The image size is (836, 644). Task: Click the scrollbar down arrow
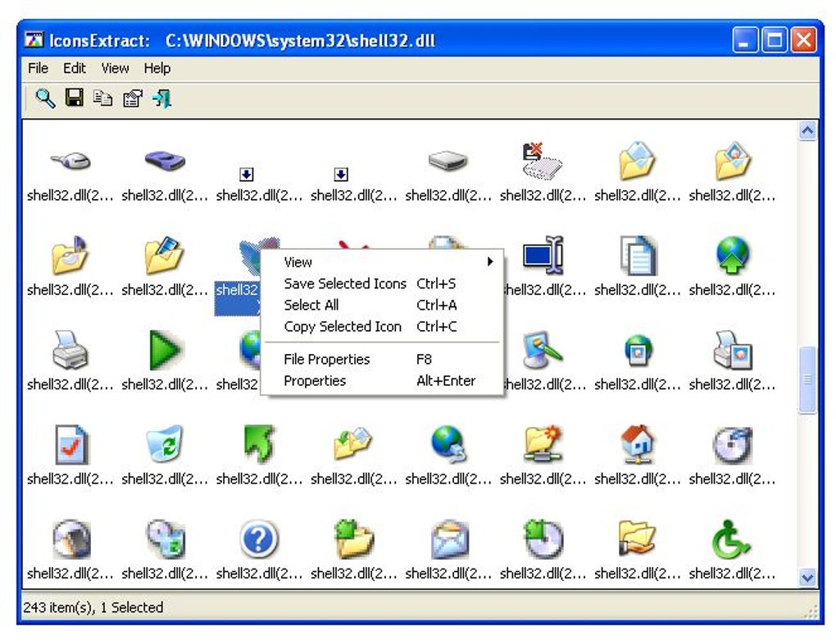[x=808, y=578]
